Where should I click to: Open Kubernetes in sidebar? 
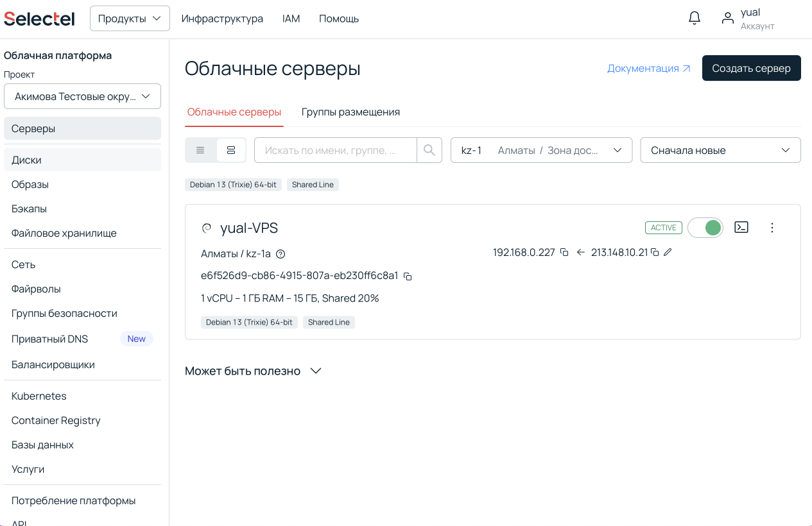click(82, 396)
